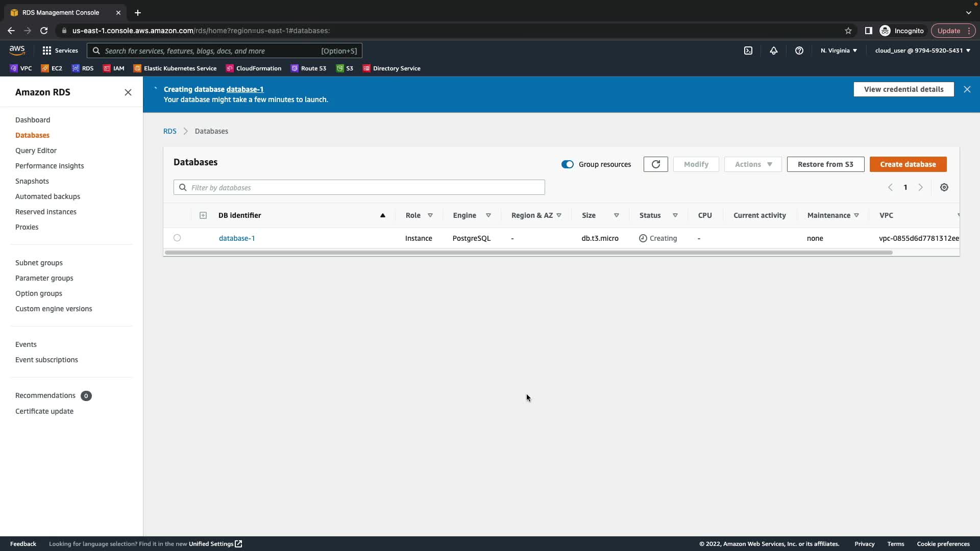Close the Amazon RDS sidebar
Screen dimensions: 980x551
[x=128, y=92]
